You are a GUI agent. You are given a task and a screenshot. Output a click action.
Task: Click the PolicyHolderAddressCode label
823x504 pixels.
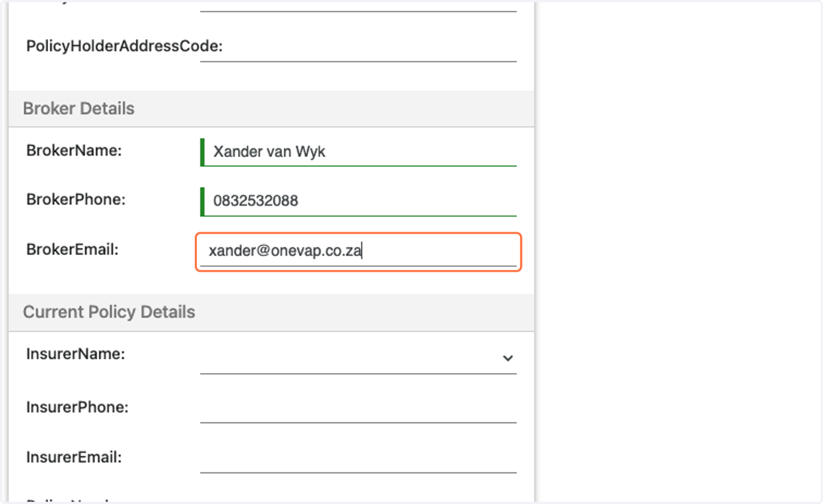(x=125, y=47)
